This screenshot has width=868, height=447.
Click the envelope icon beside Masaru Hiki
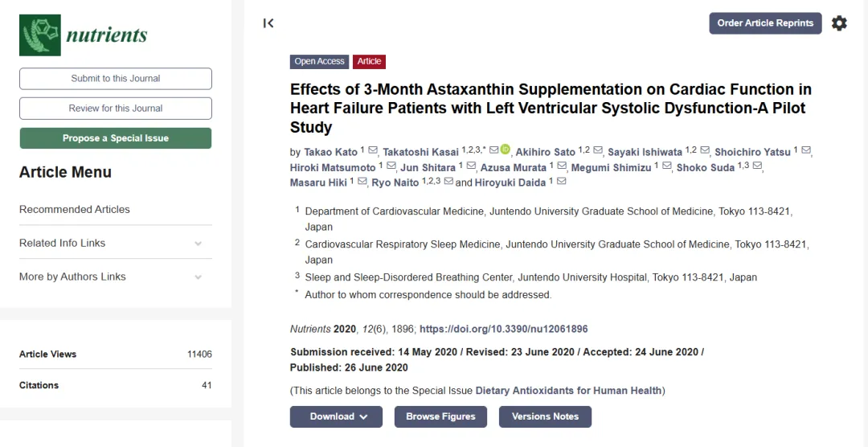click(362, 181)
